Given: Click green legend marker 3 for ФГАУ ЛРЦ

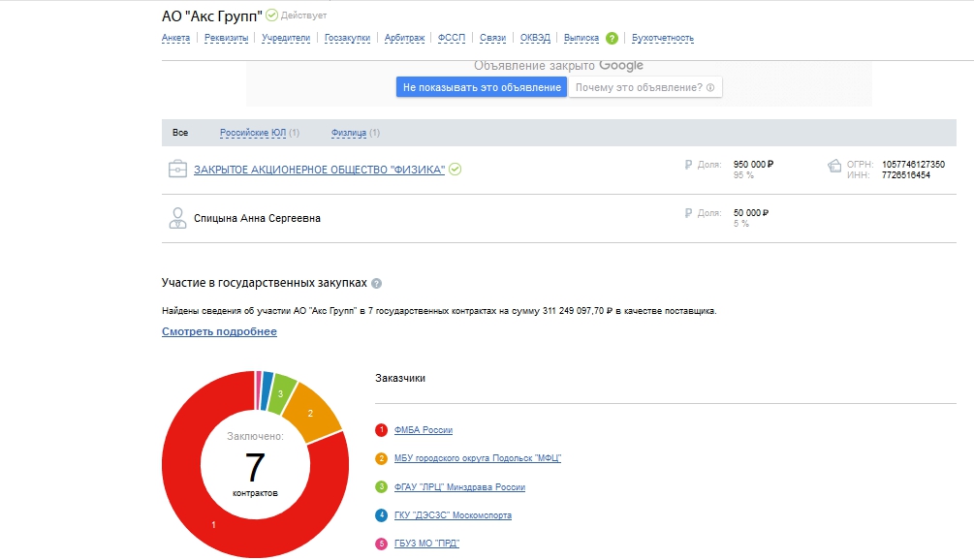Looking at the screenshot, I should (382, 486).
